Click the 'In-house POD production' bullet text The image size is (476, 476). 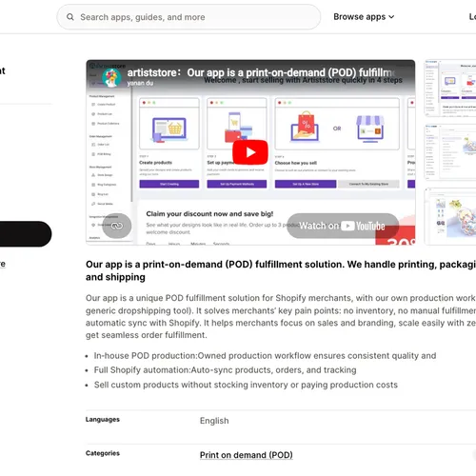pyautogui.click(x=265, y=356)
